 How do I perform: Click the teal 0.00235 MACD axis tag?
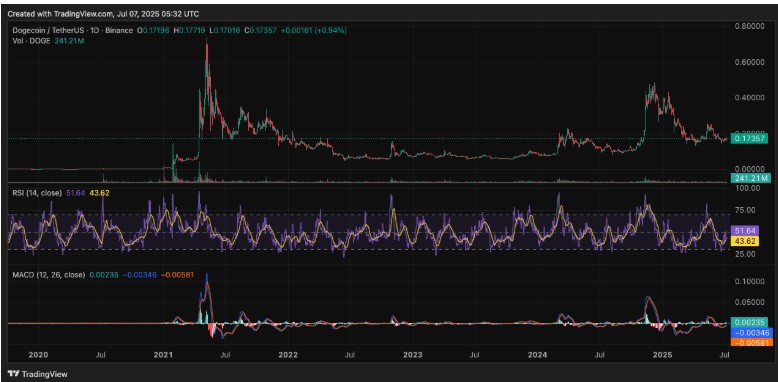point(750,322)
